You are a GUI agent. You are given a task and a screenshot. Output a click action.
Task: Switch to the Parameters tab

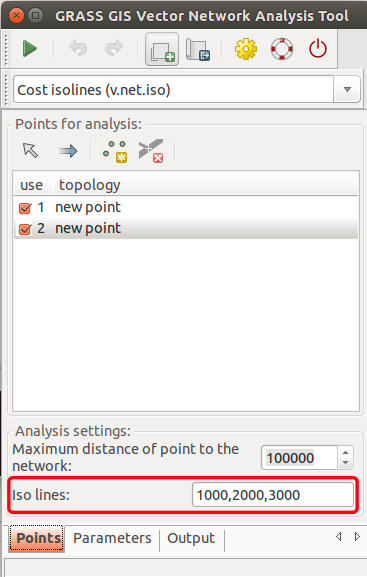[112, 538]
